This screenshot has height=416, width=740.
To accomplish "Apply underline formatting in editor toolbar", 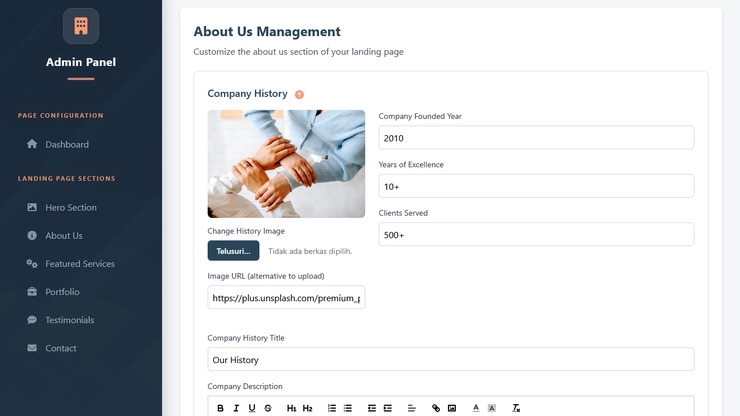I will point(252,408).
